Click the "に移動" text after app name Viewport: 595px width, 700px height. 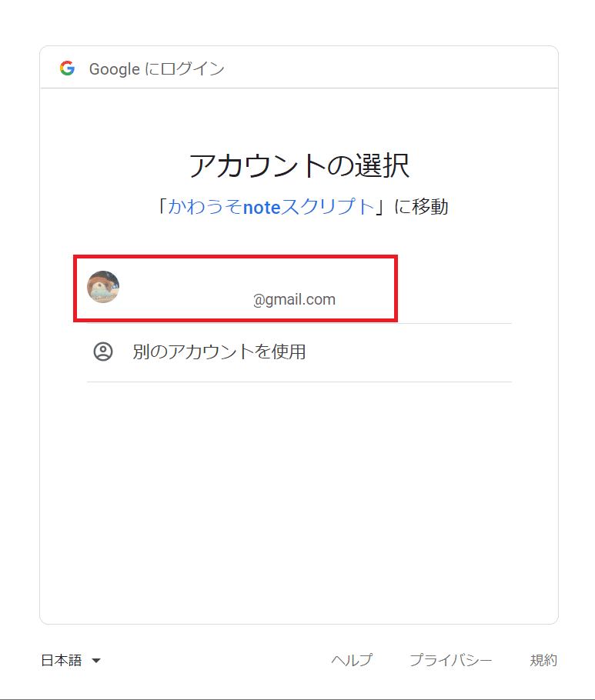click(x=421, y=207)
